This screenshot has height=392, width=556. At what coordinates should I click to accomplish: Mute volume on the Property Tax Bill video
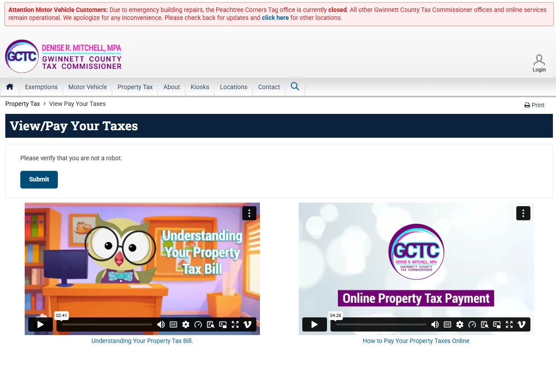tap(161, 324)
